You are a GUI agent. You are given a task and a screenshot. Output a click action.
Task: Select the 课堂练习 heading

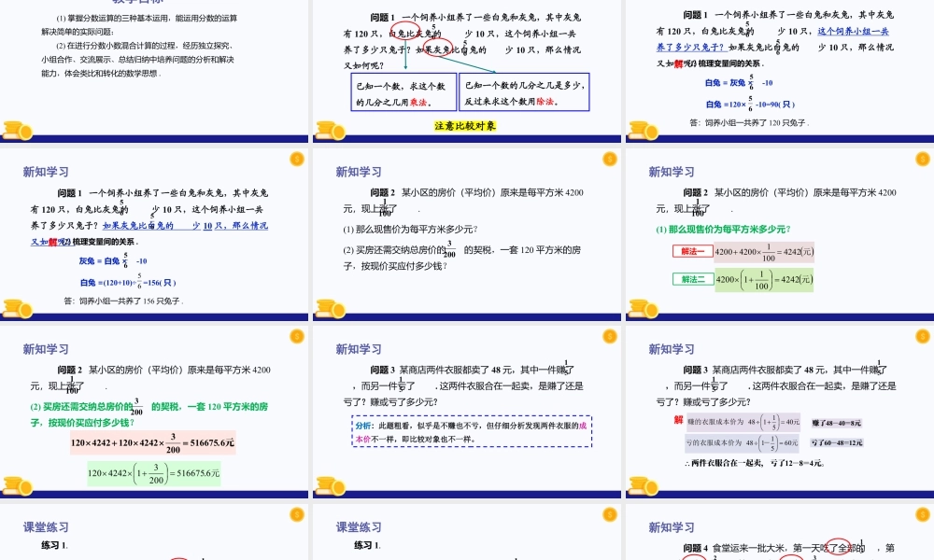point(45,526)
